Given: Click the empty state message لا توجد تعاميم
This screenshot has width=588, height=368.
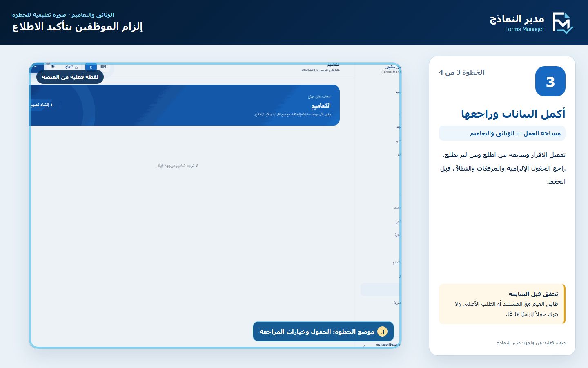Looking at the screenshot, I should (x=177, y=166).
